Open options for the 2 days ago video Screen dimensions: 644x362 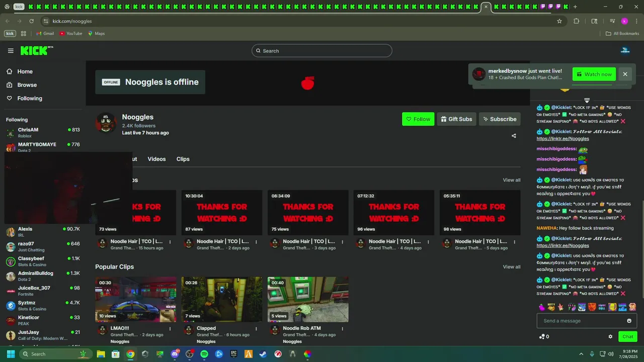coord(256,242)
